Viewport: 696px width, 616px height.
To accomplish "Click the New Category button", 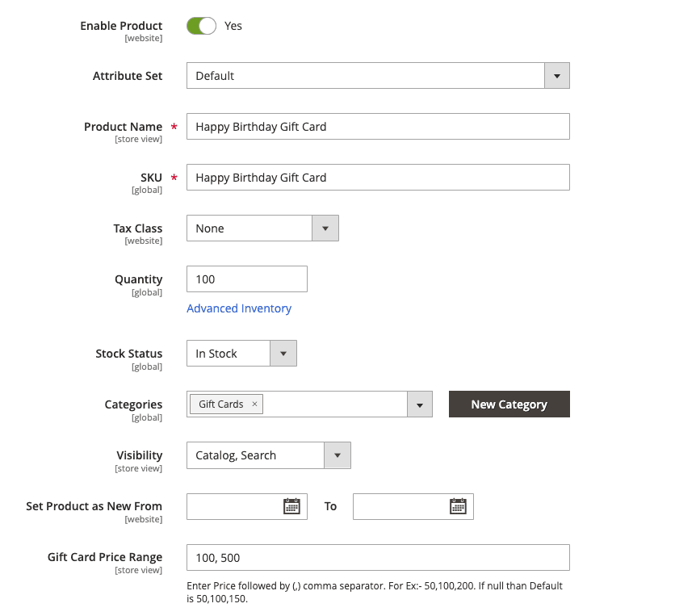I will pos(509,404).
